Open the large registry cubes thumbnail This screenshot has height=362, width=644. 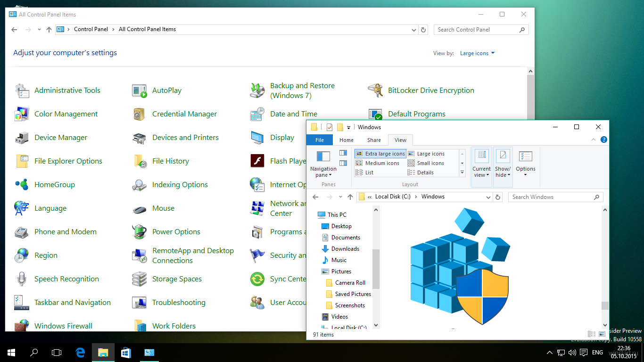[460, 266]
